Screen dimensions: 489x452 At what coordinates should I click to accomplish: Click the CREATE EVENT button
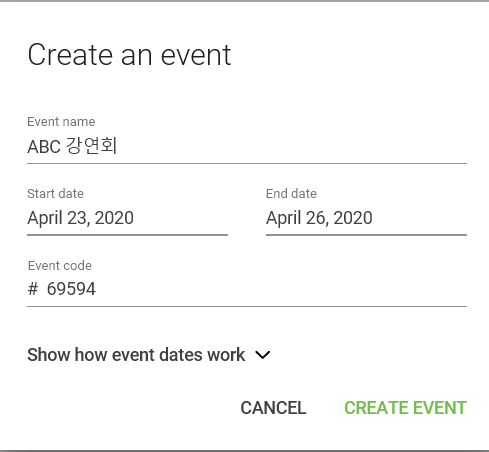coord(405,408)
